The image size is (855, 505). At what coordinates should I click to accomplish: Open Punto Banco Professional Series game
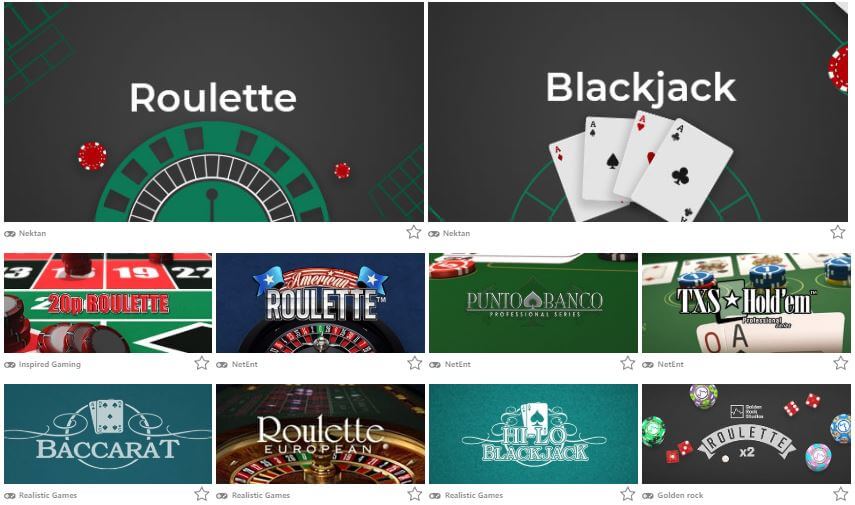(x=533, y=303)
